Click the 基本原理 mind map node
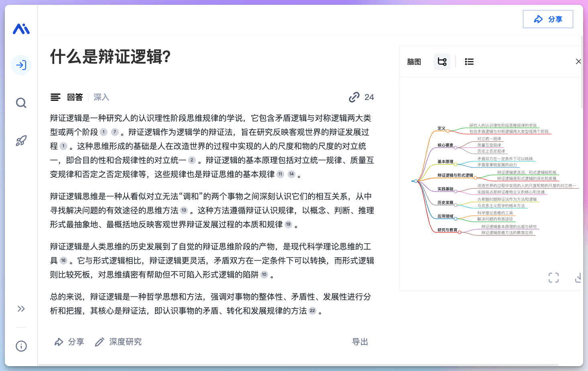 pyautogui.click(x=445, y=162)
